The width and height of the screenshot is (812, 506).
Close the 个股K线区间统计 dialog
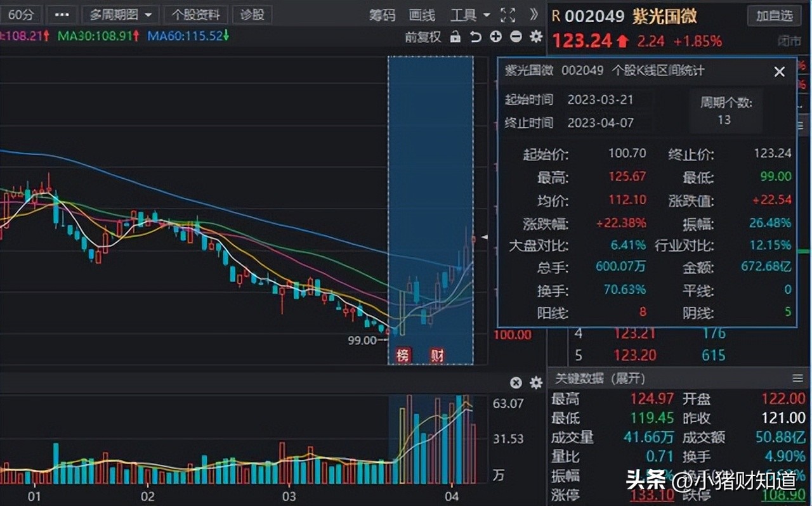(x=780, y=72)
